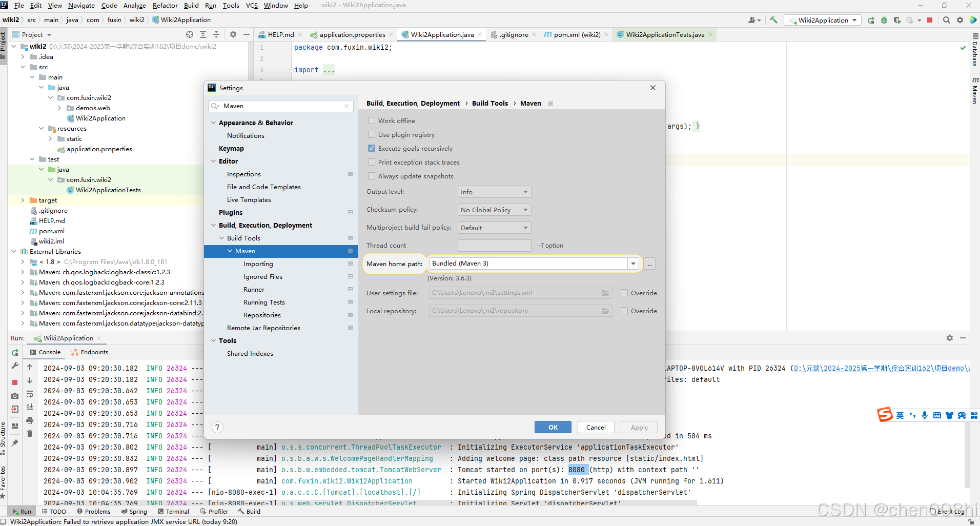Start debugging with the green bug icon
Image resolution: width=980 pixels, height=526 pixels.
[884, 20]
